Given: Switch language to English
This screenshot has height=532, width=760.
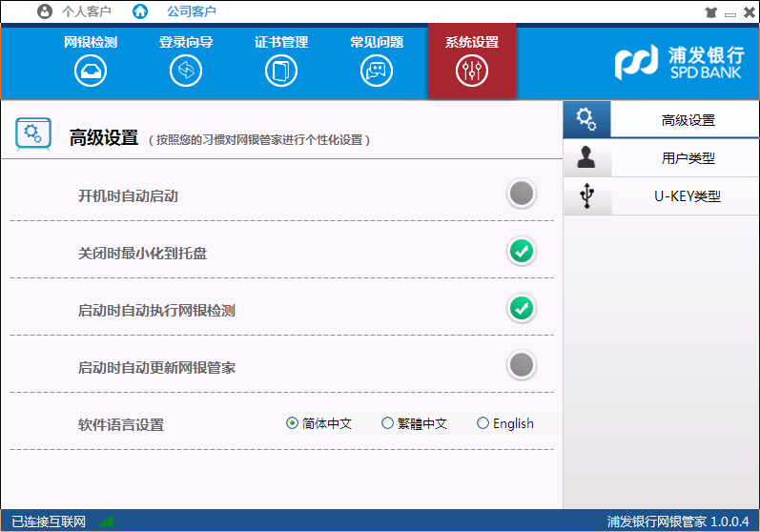Looking at the screenshot, I should pos(483,423).
